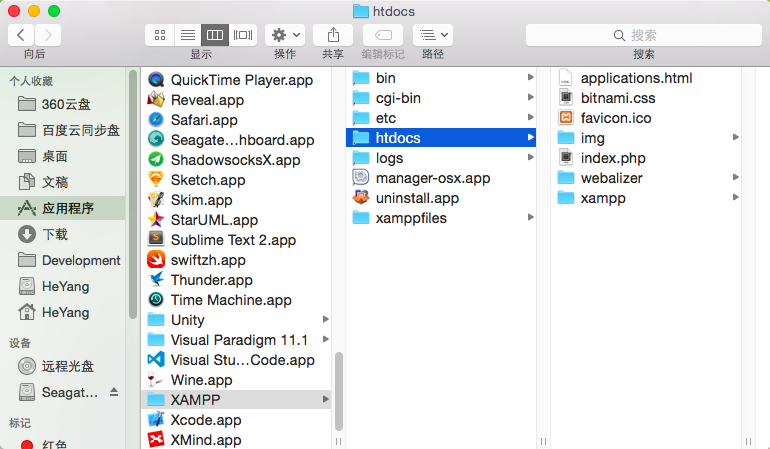This screenshot has height=449, width=770.
Task: Switch to list view
Action: click(188, 35)
